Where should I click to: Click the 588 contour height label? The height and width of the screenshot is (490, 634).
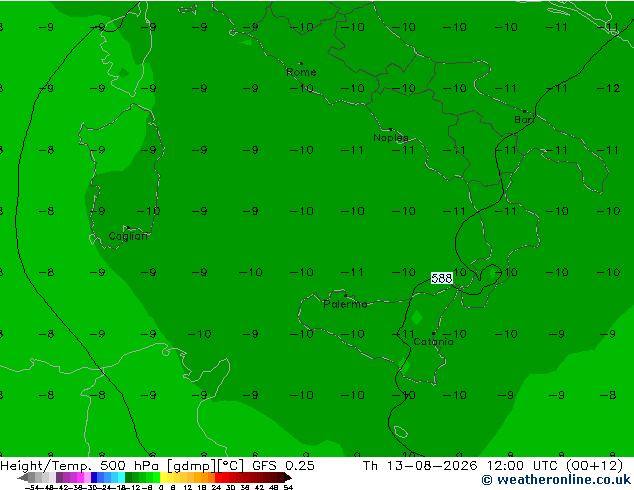[442, 278]
